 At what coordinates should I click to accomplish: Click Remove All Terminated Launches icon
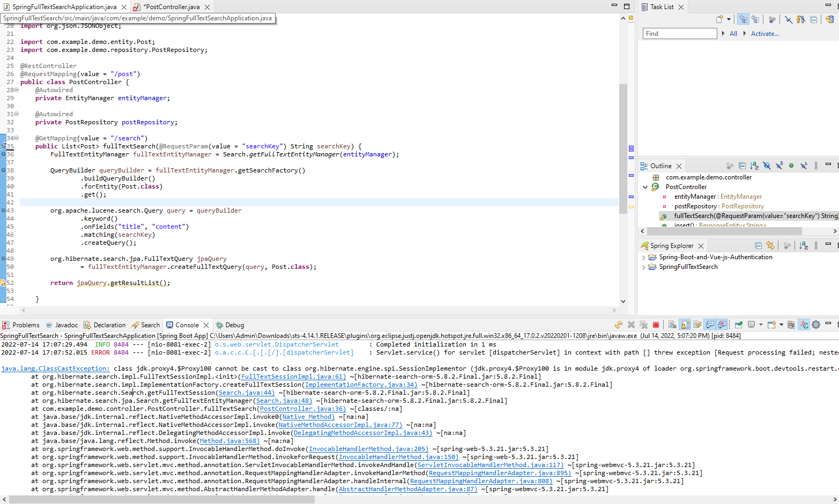643,325
